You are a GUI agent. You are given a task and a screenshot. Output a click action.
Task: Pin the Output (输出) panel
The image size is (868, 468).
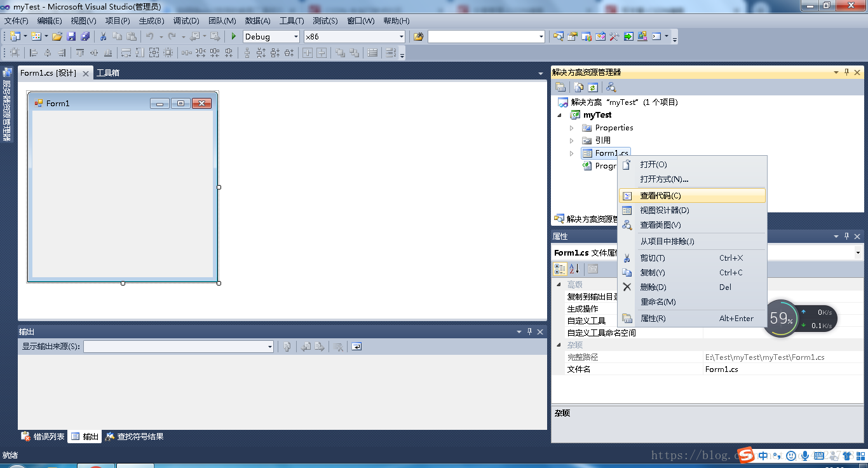(x=529, y=332)
